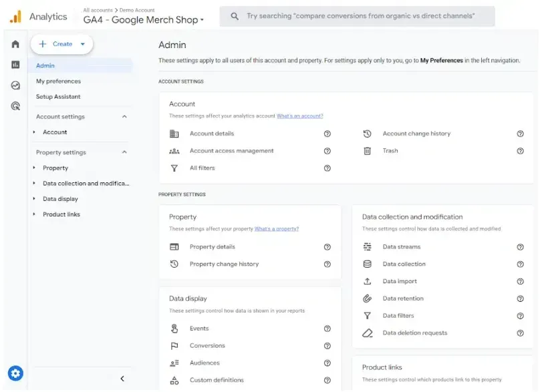540x392 pixels.
Task: Click the search input field
Action: (357, 16)
